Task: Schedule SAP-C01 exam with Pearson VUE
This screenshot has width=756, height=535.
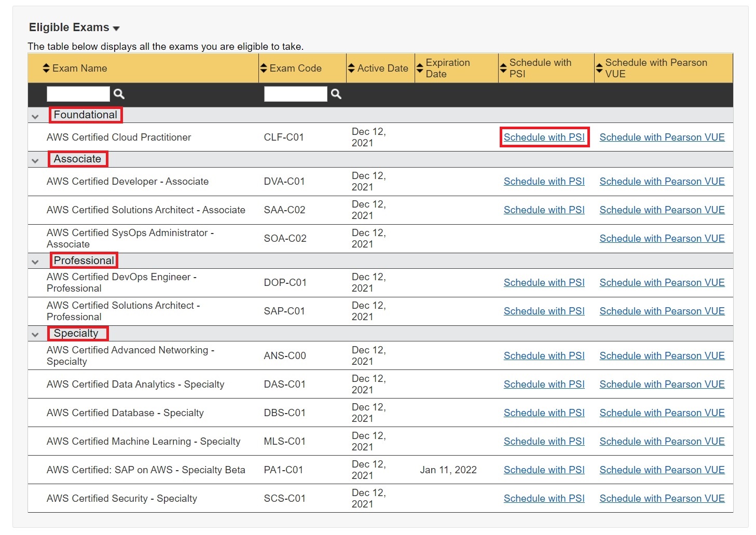Action: pos(662,311)
